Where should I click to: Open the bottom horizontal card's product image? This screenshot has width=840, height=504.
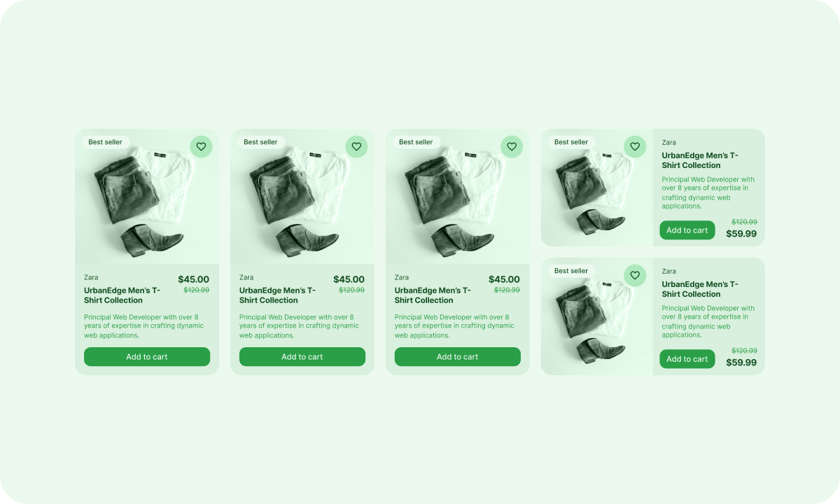click(x=597, y=316)
